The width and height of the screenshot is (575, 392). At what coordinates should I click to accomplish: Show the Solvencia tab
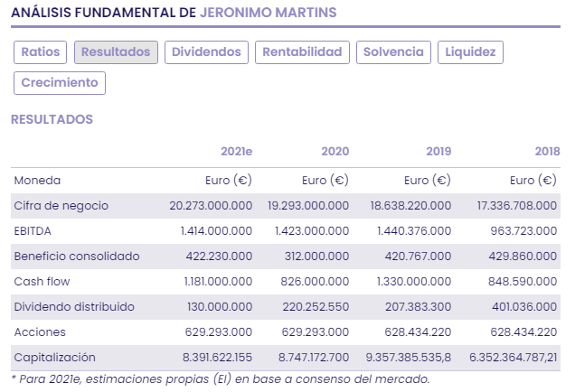[393, 52]
